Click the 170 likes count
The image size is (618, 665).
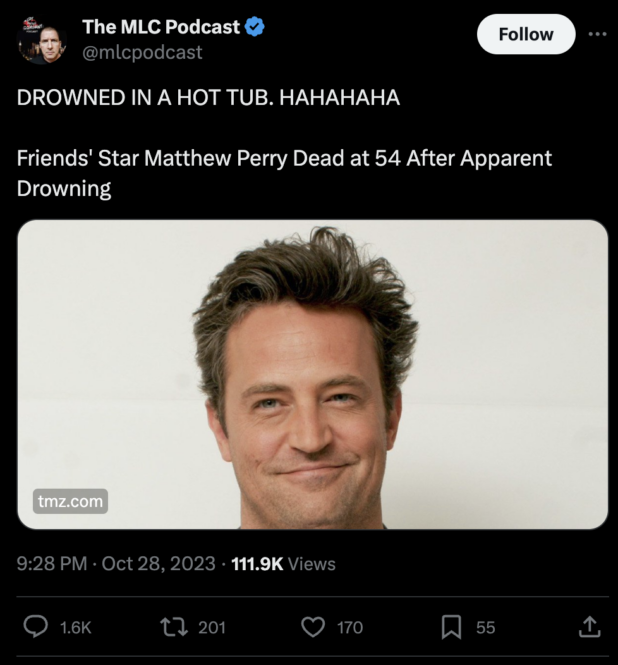pyautogui.click(x=349, y=627)
